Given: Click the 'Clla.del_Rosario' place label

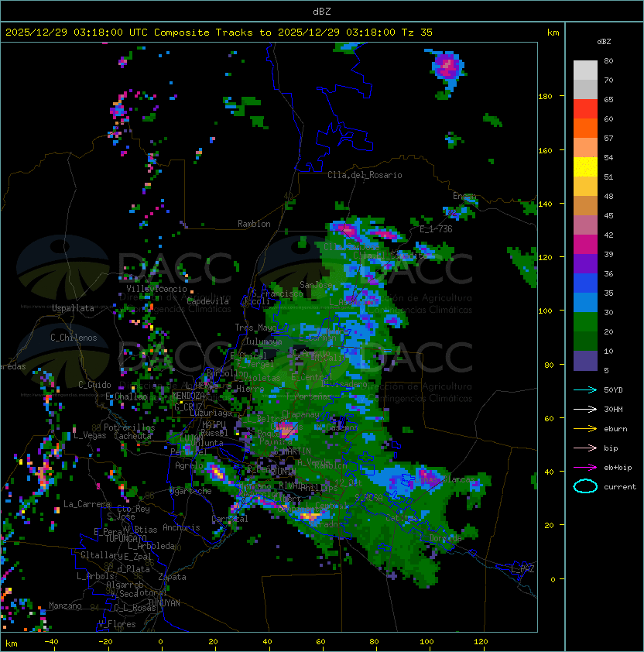Looking at the screenshot, I should [365, 175].
